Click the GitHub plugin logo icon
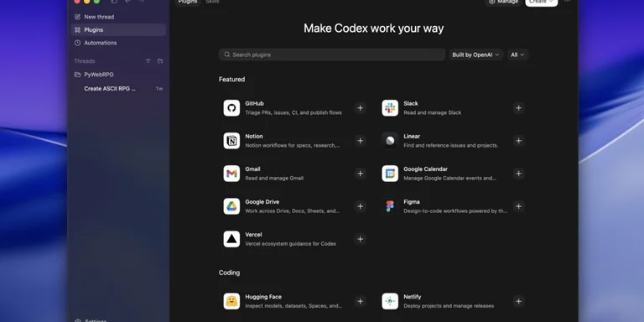The width and height of the screenshot is (644, 322). (x=231, y=108)
